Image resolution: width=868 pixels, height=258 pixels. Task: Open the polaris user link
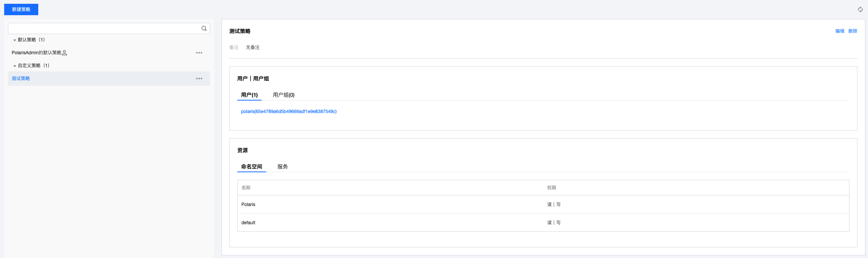(x=289, y=112)
